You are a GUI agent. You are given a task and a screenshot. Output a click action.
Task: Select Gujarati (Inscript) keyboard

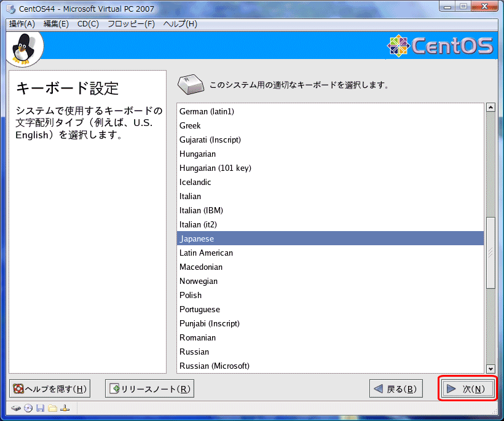[330, 140]
